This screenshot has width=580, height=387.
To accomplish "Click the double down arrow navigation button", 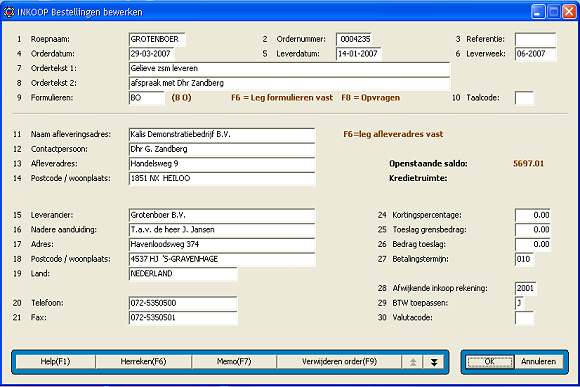I will (x=434, y=362).
